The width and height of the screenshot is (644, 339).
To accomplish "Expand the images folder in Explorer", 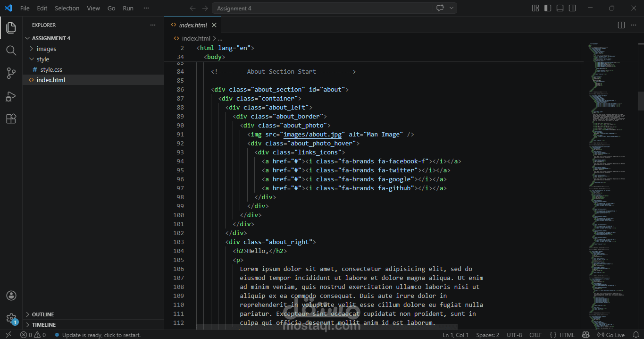I will 46,49.
